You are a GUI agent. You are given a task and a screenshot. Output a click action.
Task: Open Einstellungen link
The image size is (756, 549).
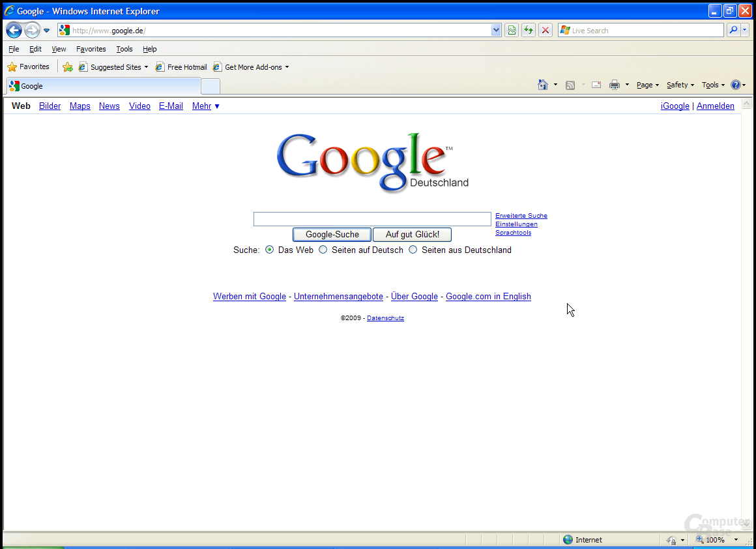[x=516, y=224]
